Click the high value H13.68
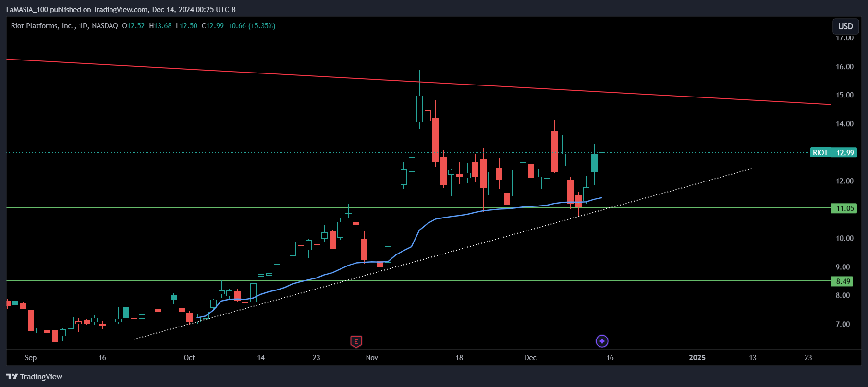Screen dimensions: 868x387 160,26
